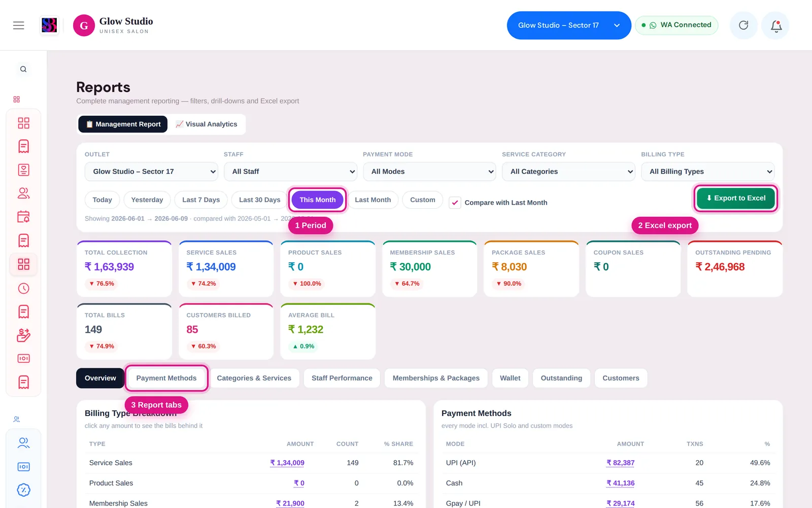
Task: Open the Categories & Services tab
Action: coord(254,378)
